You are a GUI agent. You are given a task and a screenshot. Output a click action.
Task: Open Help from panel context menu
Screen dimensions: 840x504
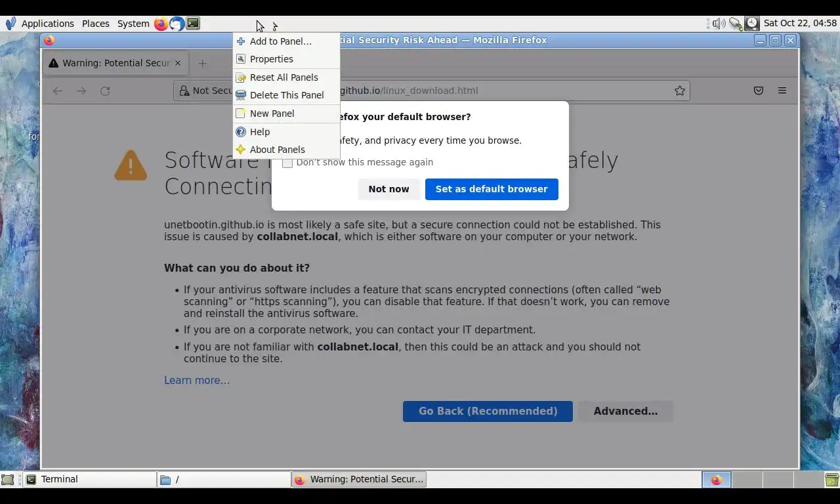tap(287, 132)
